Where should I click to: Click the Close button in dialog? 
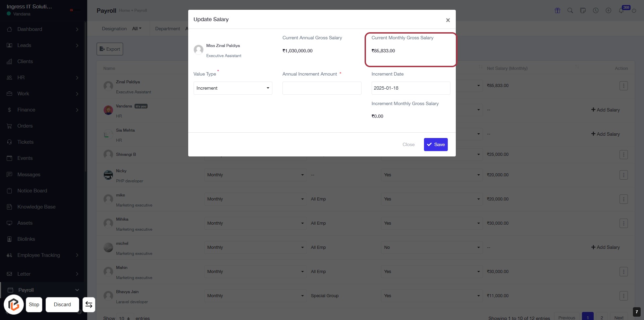coord(409,145)
